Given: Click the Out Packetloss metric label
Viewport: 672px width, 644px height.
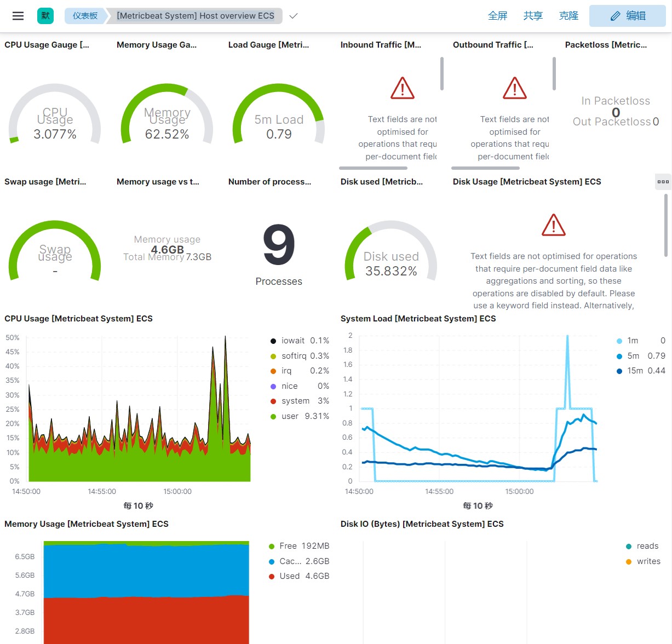Looking at the screenshot, I should point(612,122).
